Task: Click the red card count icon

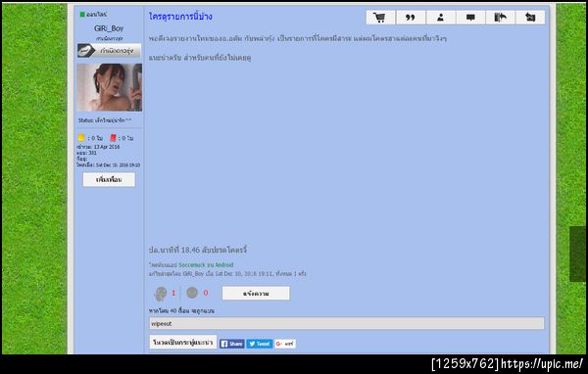Action: click(113, 137)
